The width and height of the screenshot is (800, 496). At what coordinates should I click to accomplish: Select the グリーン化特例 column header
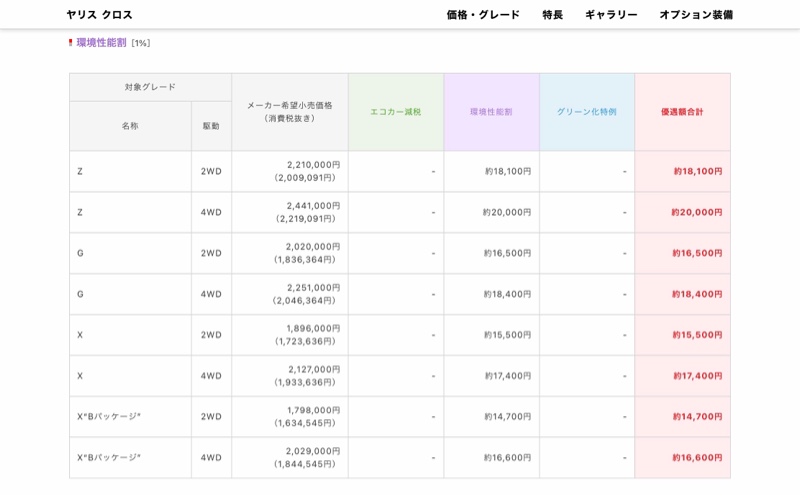tap(587, 112)
